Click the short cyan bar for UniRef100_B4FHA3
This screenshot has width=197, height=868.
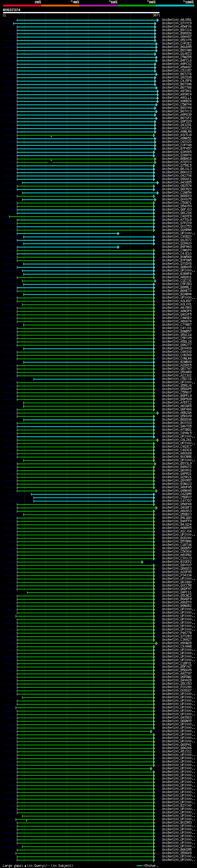(68, 247)
